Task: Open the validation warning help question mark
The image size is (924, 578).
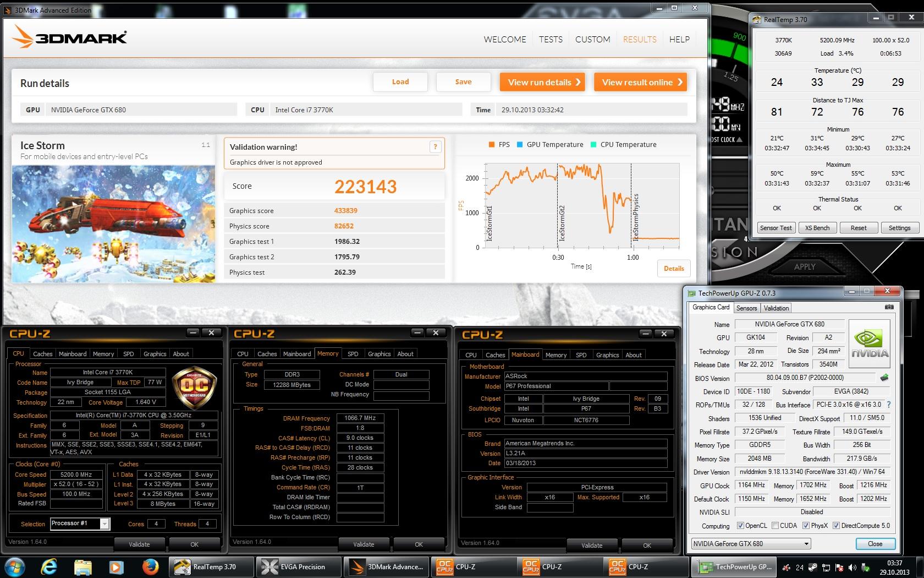Action: coord(435,146)
